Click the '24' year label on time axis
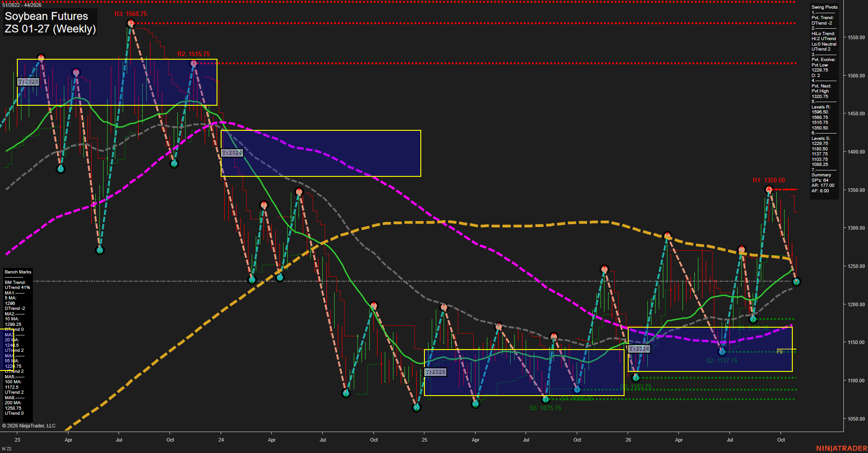Viewport: 868px width, 453px height. (x=221, y=440)
